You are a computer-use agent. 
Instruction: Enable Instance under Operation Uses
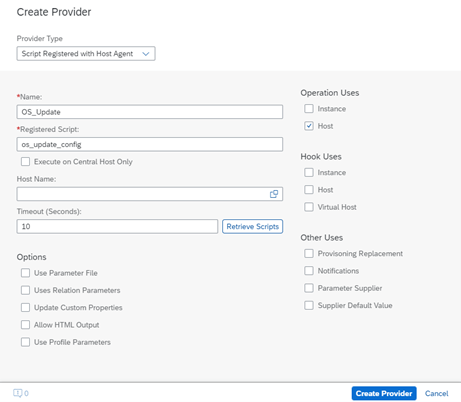pos(309,109)
